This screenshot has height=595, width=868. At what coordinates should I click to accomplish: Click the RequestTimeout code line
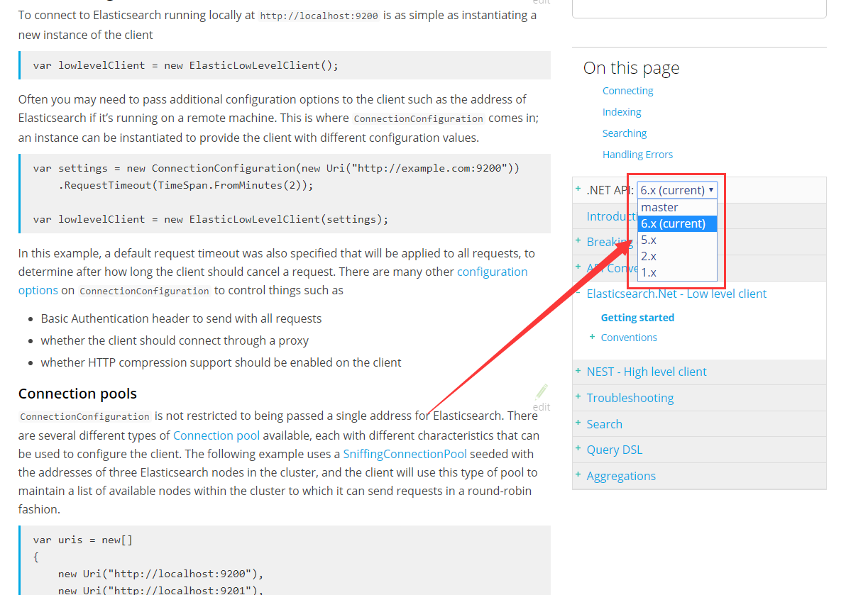(x=185, y=185)
